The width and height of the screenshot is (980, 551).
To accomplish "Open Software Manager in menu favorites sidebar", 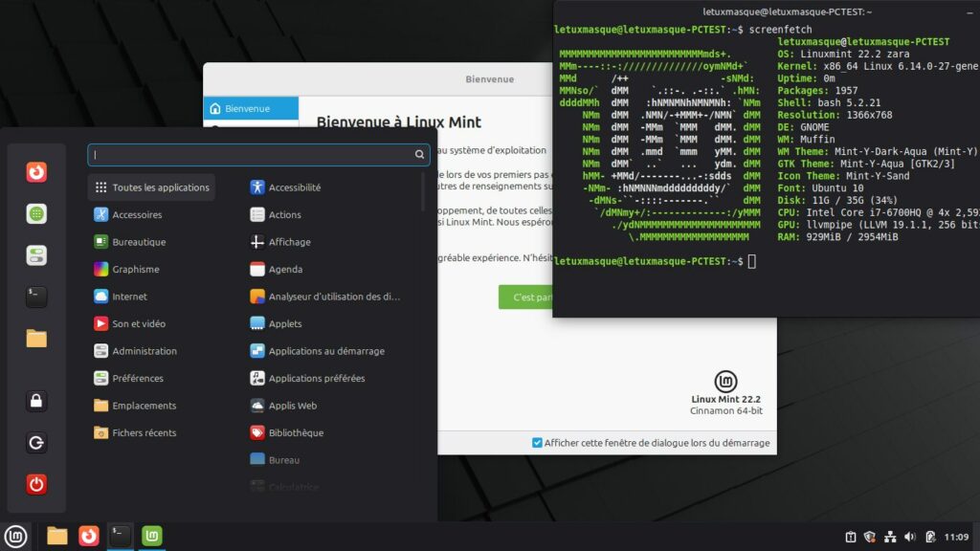I will tap(36, 213).
